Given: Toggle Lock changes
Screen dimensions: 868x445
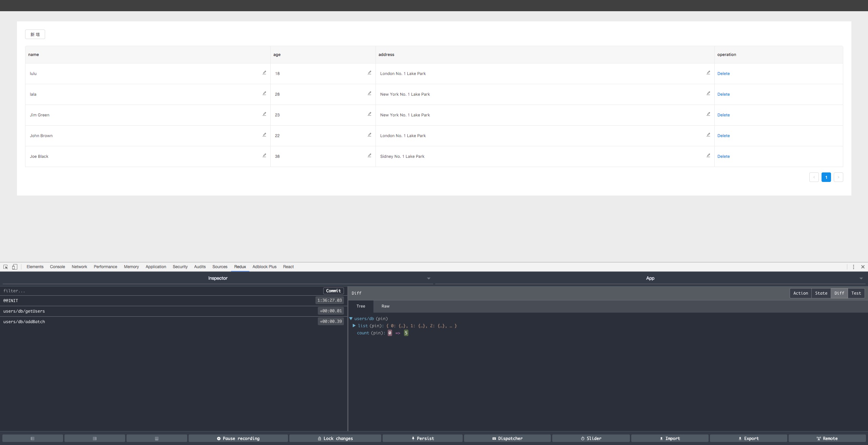Looking at the screenshot, I should [335, 439].
